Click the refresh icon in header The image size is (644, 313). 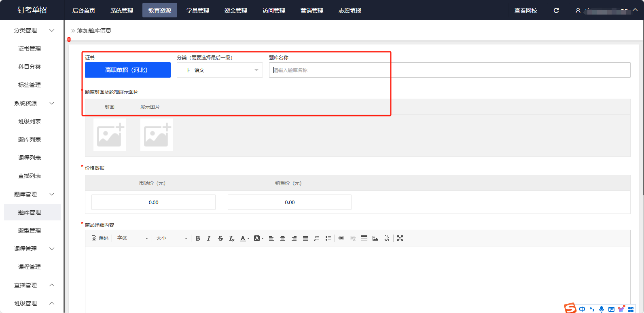tap(556, 11)
